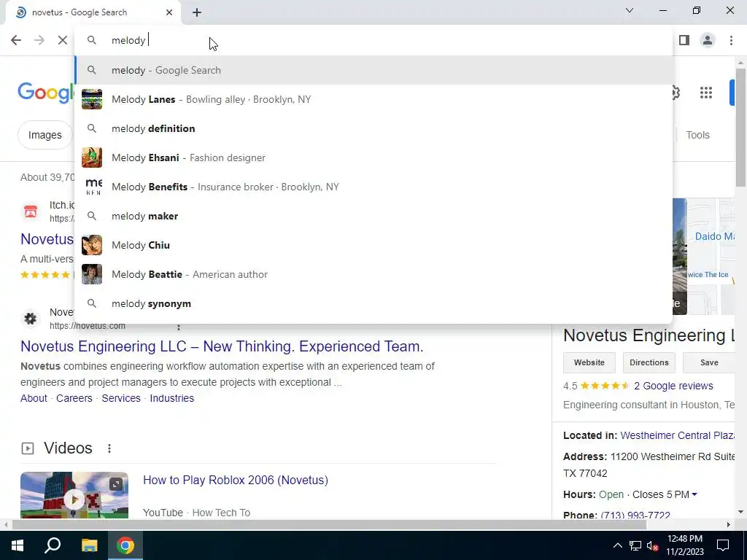Open the Google apps grid icon
Viewport: 747px width, 560px height.
[706, 93]
